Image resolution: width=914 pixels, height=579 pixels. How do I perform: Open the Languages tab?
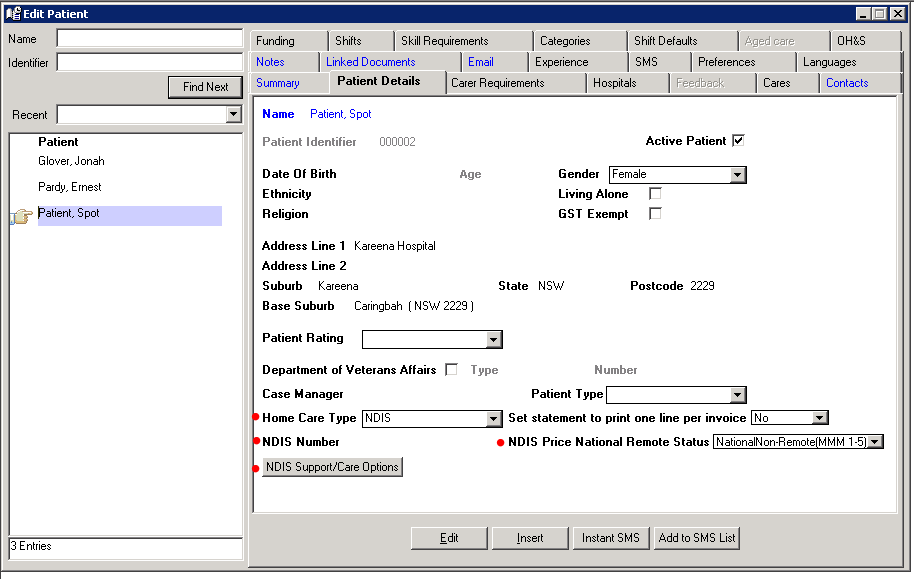[848, 62]
